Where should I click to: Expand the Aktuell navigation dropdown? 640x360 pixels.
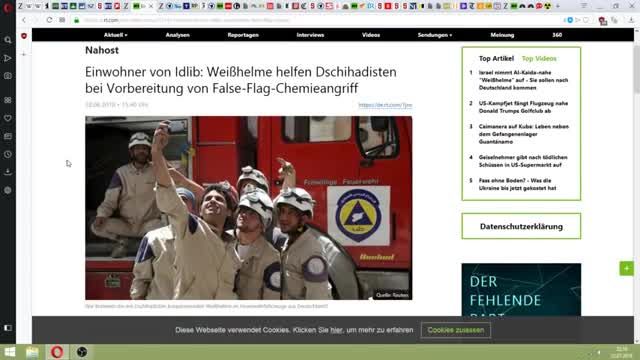click(x=115, y=35)
